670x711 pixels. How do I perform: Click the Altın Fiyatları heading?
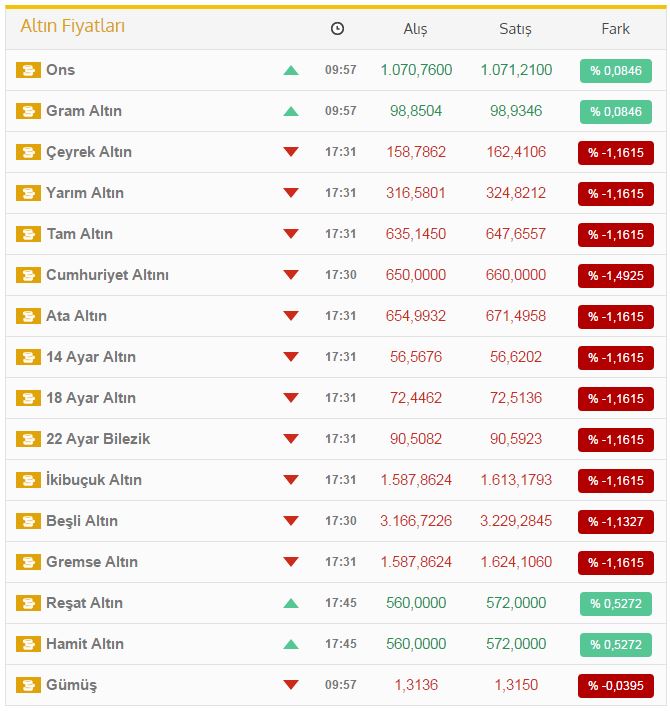tap(73, 27)
